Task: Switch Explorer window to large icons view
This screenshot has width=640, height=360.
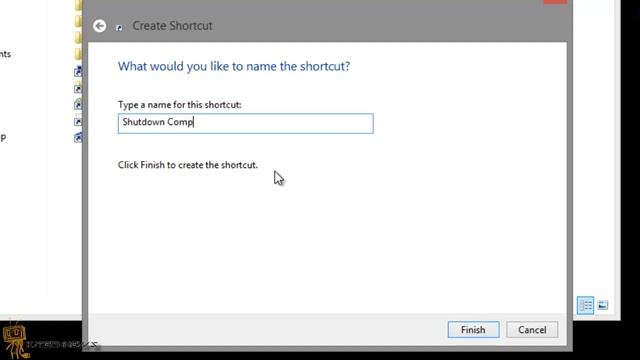Action: [x=603, y=305]
